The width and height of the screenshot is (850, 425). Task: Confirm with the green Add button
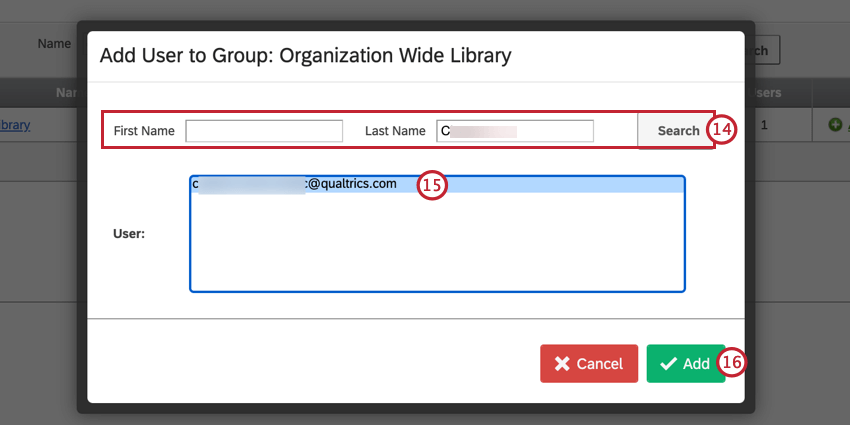click(686, 364)
